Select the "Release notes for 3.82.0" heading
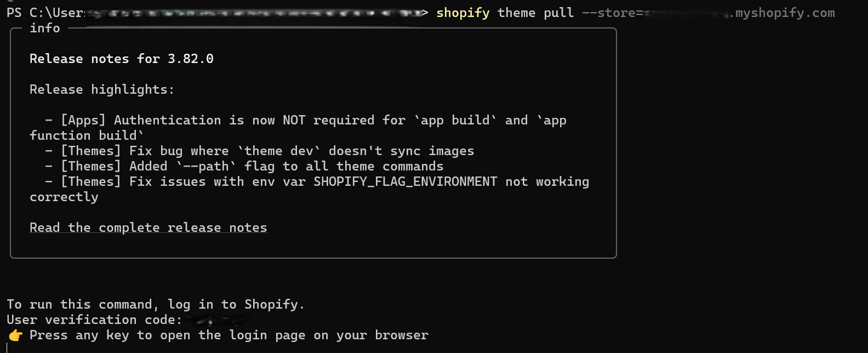 point(122,59)
